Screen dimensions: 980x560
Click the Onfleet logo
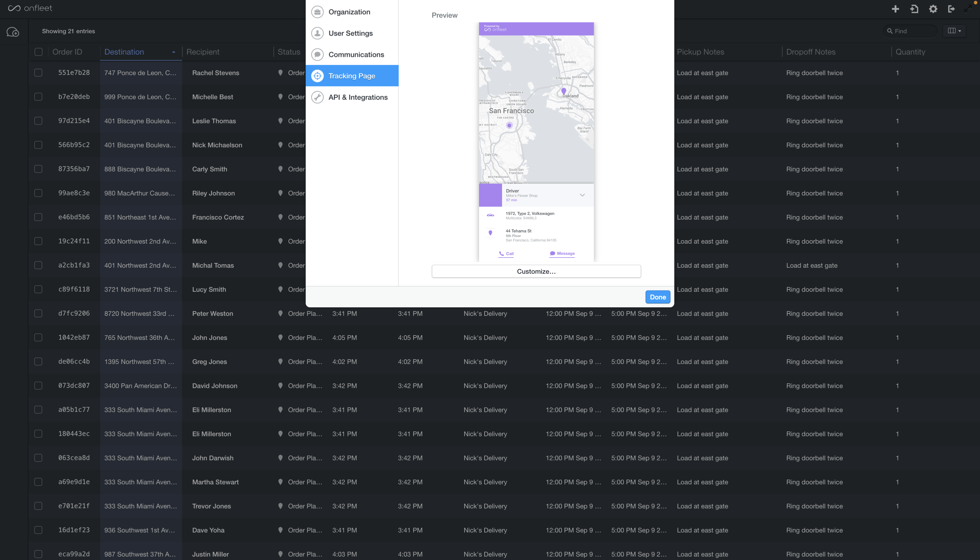point(30,8)
